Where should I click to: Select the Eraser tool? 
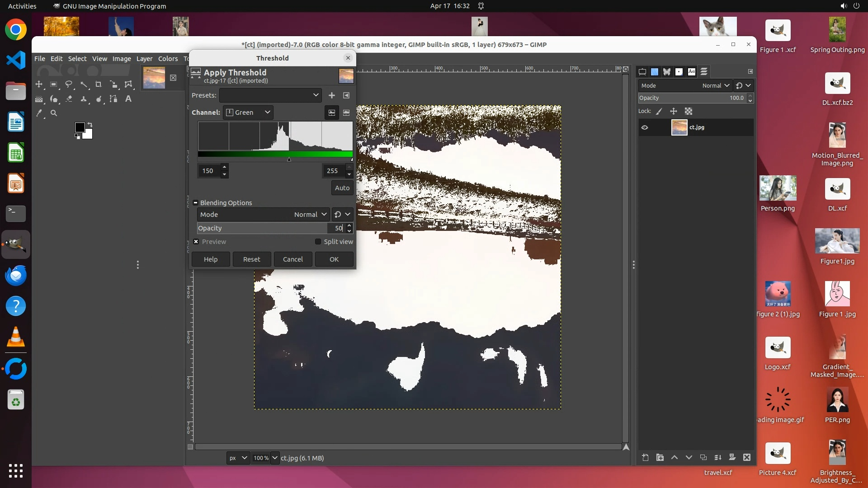click(x=69, y=99)
